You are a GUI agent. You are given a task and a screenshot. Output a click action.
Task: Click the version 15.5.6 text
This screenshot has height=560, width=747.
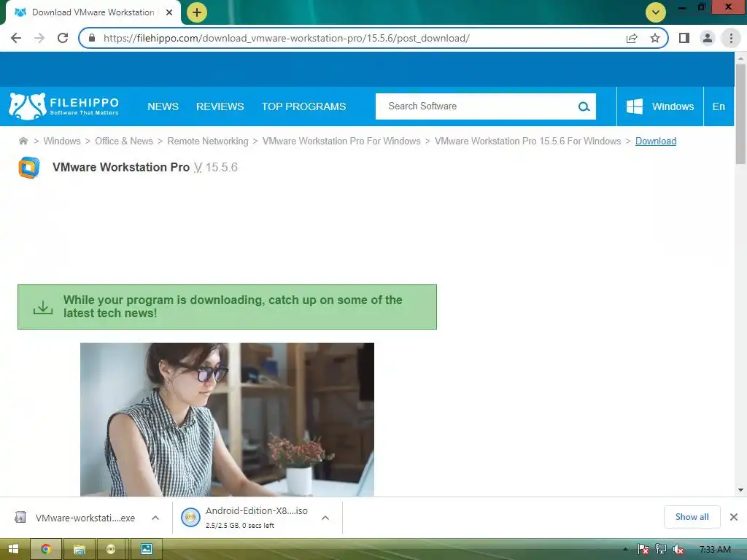point(222,167)
